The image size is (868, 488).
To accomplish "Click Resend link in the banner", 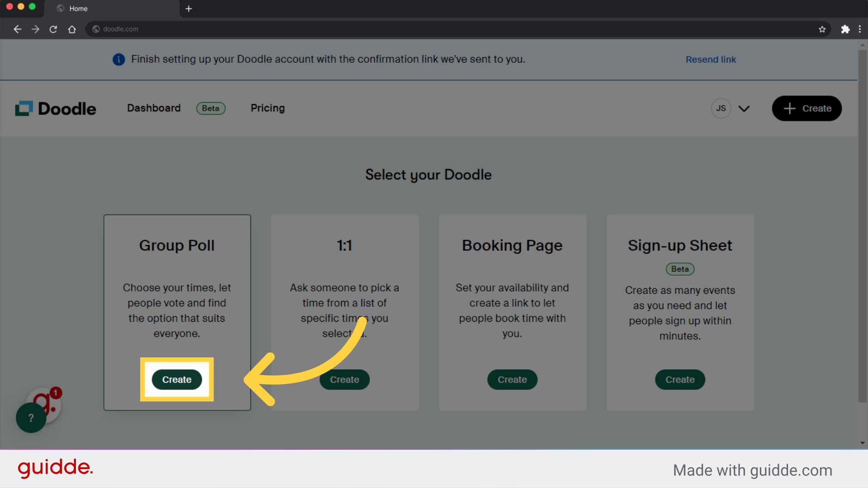I will [711, 59].
